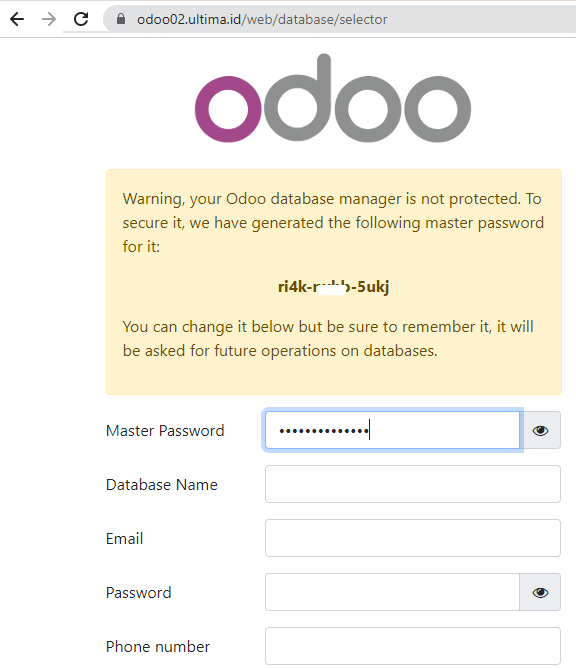Focus the Master Password input field
This screenshot has width=576, height=668.
(392, 430)
